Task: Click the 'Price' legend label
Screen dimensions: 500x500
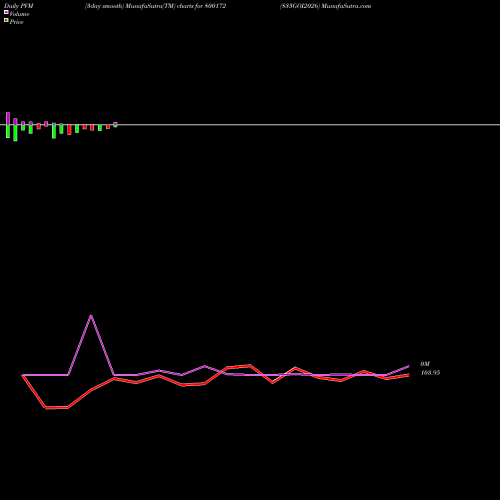Action: [16, 22]
